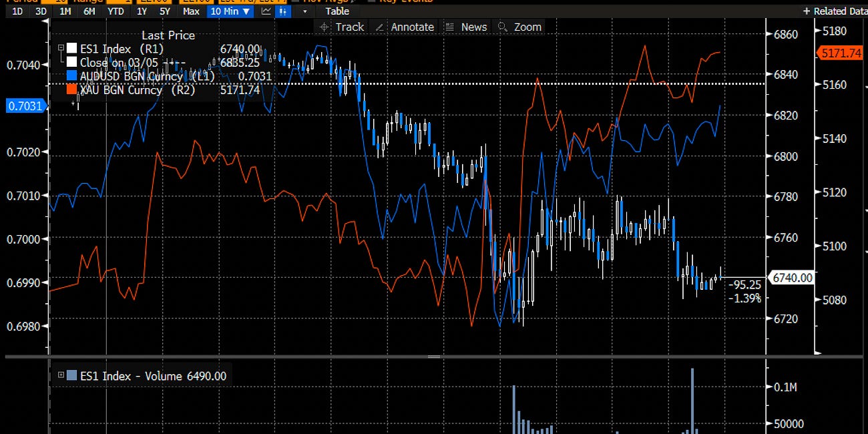The height and width of the screenshot is (434, 868).
Task: Set chart range to YTD
Action: tap(116, 11)
